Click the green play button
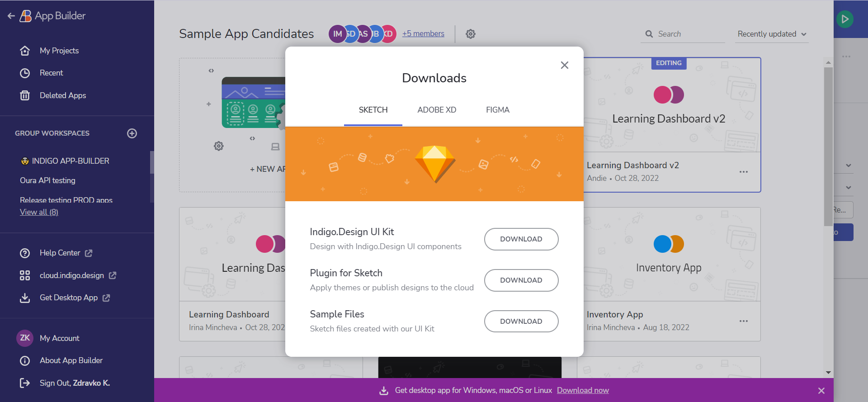The image size is (868, 402). 844,19
